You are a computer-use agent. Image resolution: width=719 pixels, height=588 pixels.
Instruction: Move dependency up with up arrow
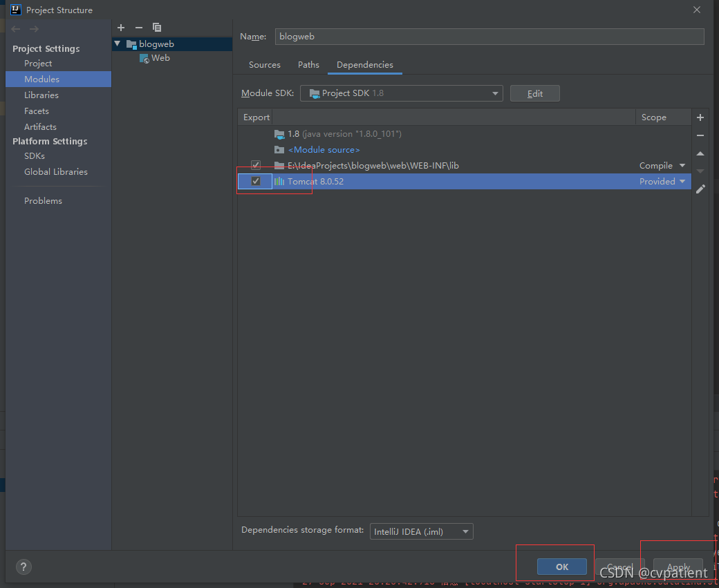[x=700, y=153]
